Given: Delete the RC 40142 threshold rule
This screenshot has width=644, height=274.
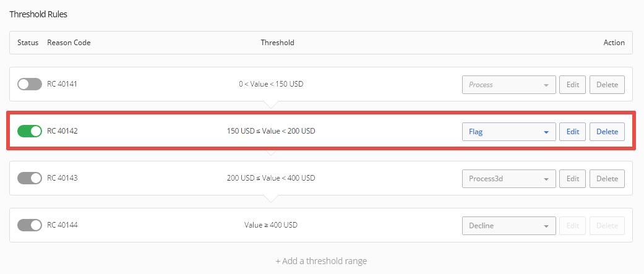Looking at the screenshot, I should [x=607, y=132].
